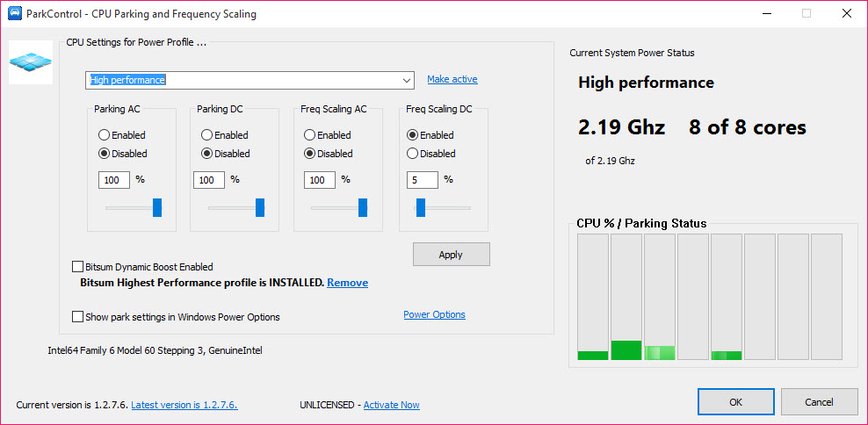
Task: Click the eighth CPU core usage bar
Action: tap(827, 297)
